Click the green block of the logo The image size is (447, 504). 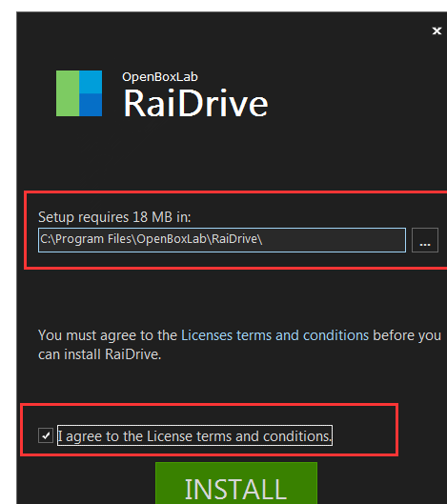tap(68, 93)
